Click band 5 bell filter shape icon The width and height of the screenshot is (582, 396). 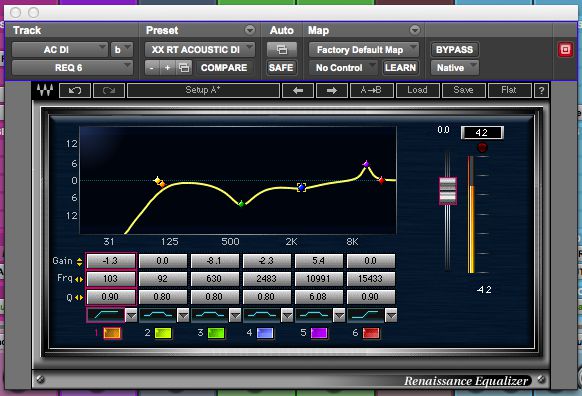coord(314,315)
